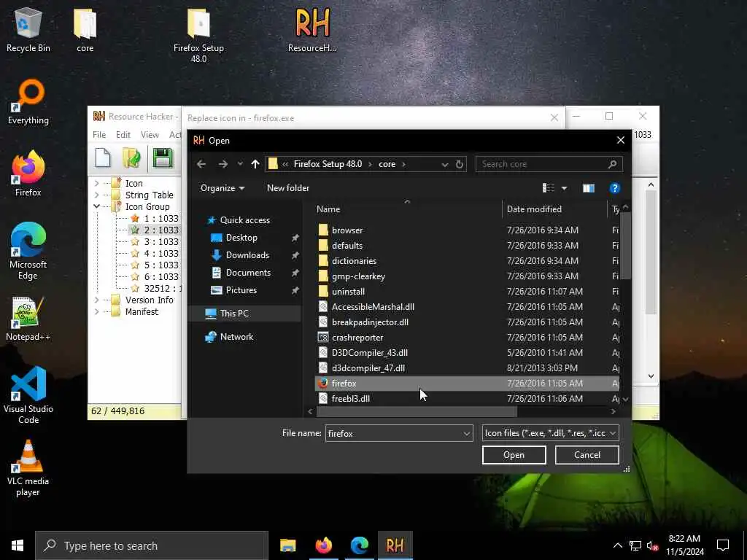This screenshot has width=747, height=560.
Task: Click the Save floppy icon in Resource Hacker
Action: [163, 158]
